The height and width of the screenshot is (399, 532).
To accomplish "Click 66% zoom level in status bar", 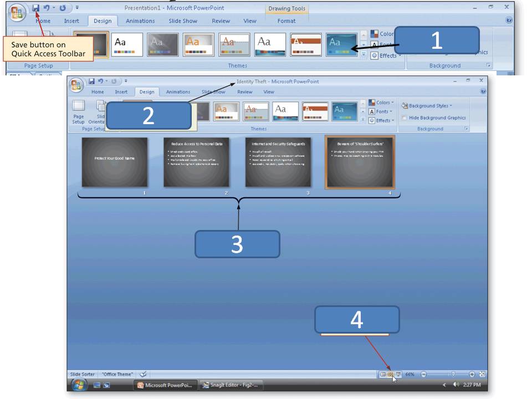I will point(410,374).
